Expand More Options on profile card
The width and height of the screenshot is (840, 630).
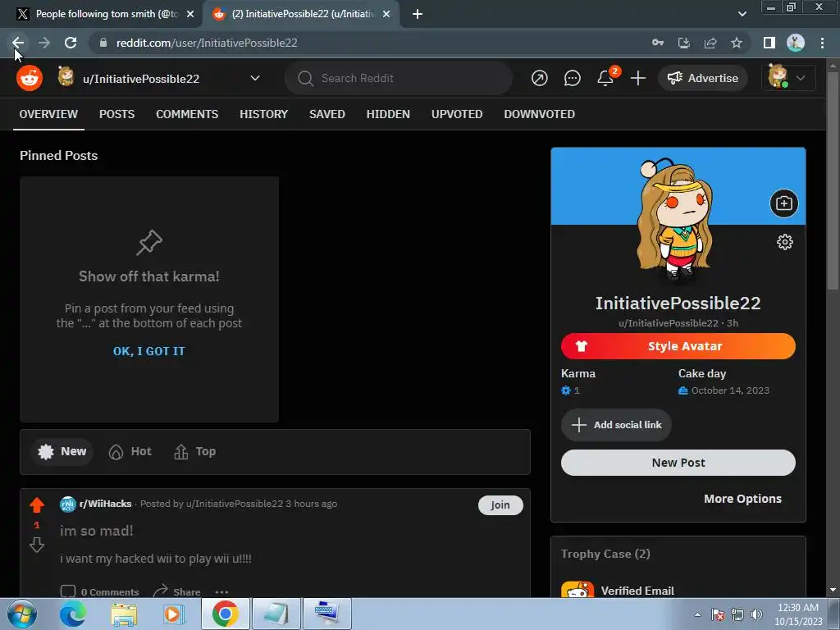(x=742, y=499)
